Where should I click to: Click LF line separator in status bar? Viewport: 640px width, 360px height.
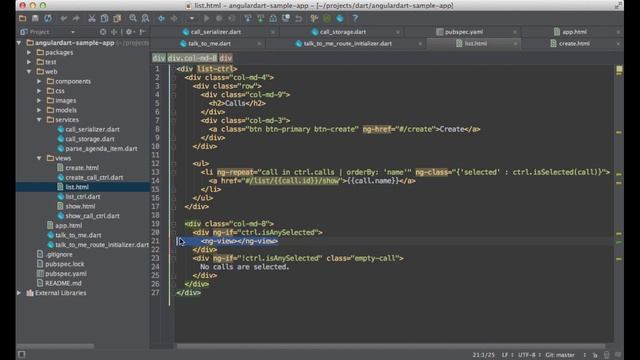click(x=505, y=355)
